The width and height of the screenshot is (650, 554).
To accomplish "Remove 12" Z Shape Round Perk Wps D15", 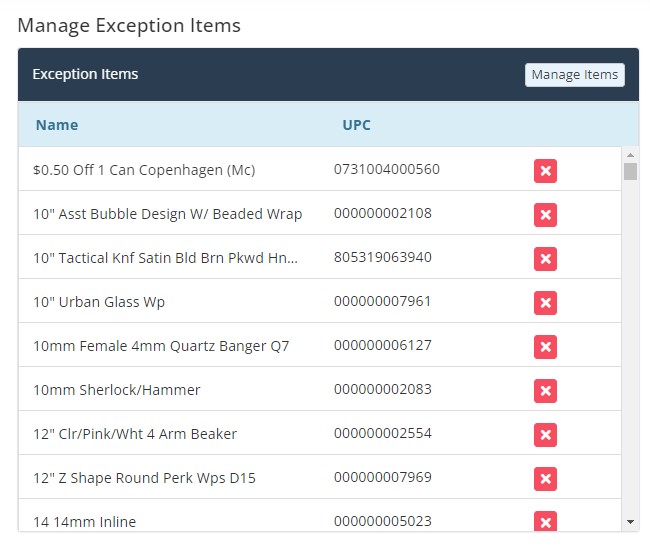I will pyautogui.click(x=545, y=479).
